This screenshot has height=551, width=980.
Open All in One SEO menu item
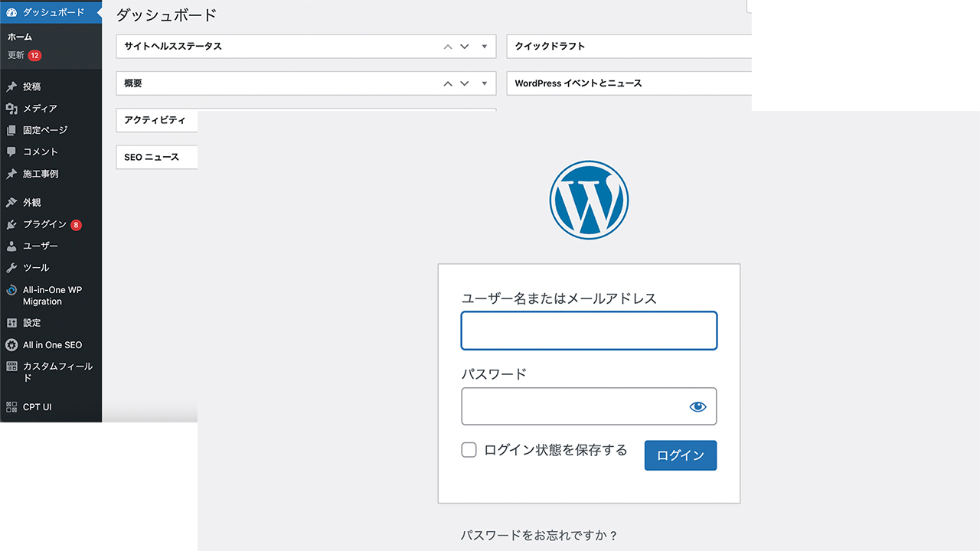click(x=51, y=345)
